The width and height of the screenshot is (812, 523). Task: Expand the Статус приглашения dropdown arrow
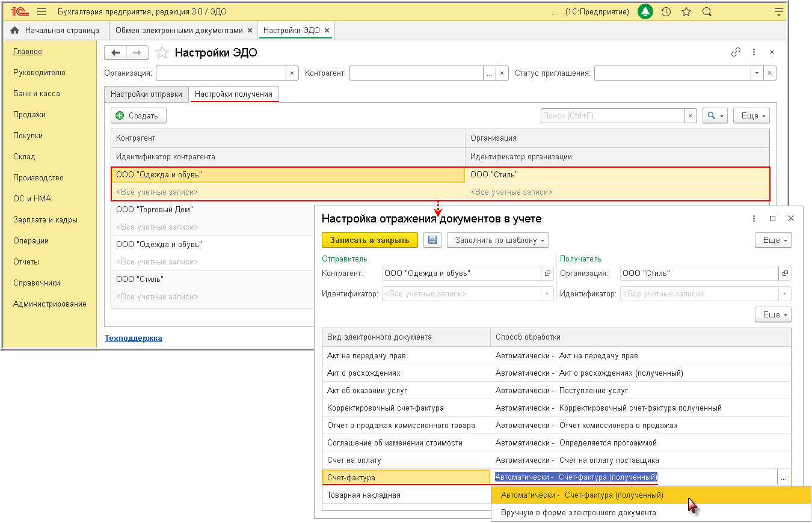tap(757, 73)
